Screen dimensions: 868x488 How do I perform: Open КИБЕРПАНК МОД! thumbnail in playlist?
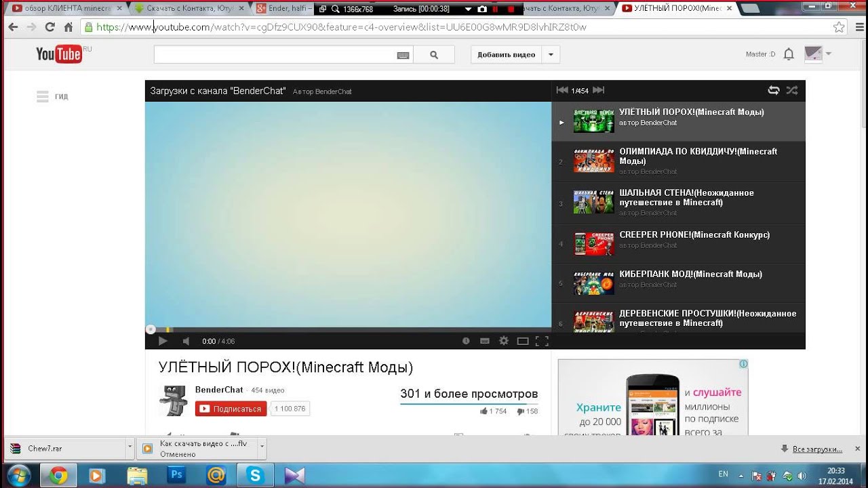[593, 283]
